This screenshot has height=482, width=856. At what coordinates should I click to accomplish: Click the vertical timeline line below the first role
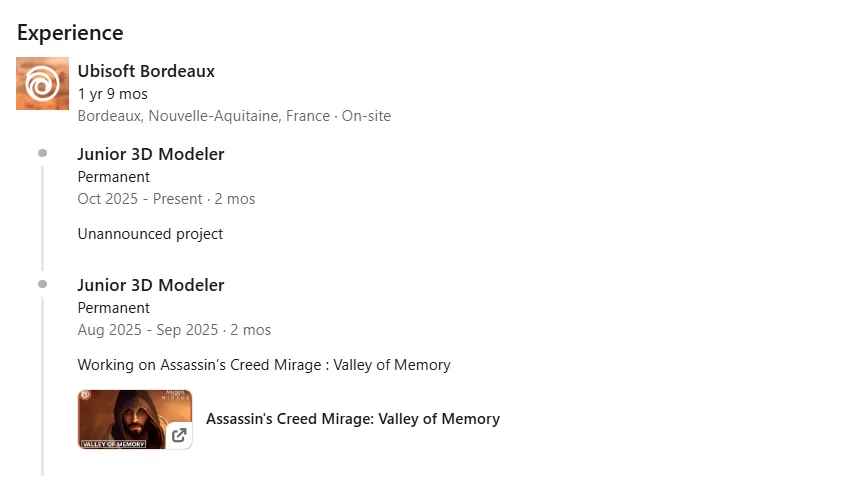(42, 218)
